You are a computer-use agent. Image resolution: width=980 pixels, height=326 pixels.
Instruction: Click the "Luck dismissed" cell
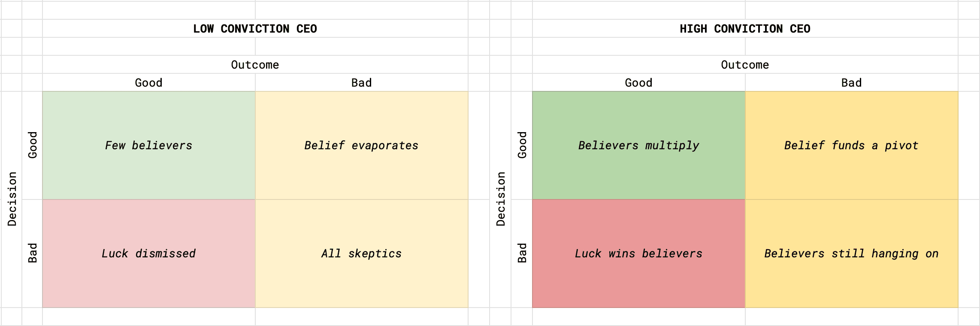point(148,254)
